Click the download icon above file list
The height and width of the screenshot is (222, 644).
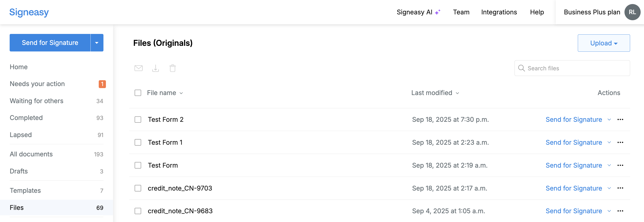[156, 68]
